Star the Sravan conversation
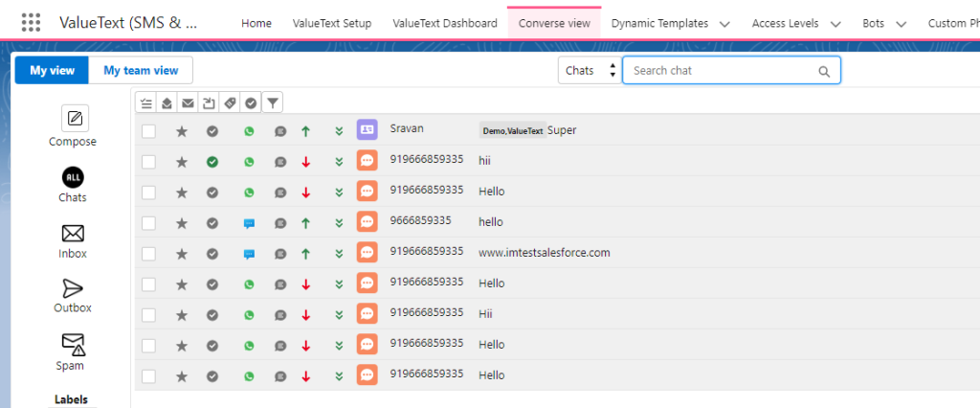The image size is (980, 408). [x=182, y=131]
